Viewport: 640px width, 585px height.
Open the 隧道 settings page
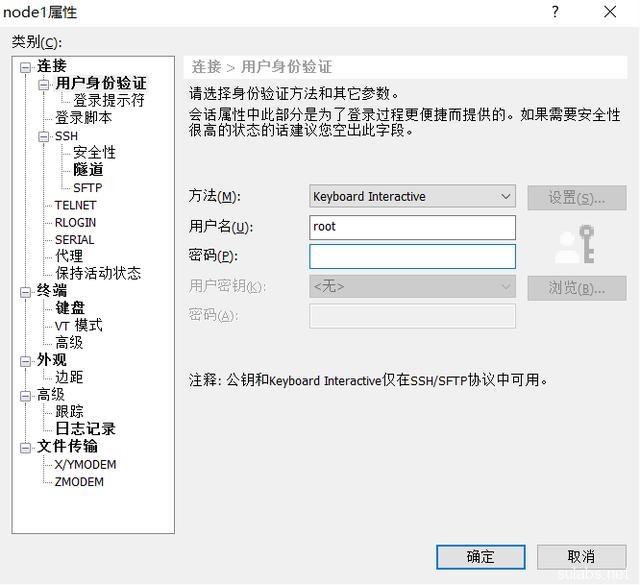point(88,169)
